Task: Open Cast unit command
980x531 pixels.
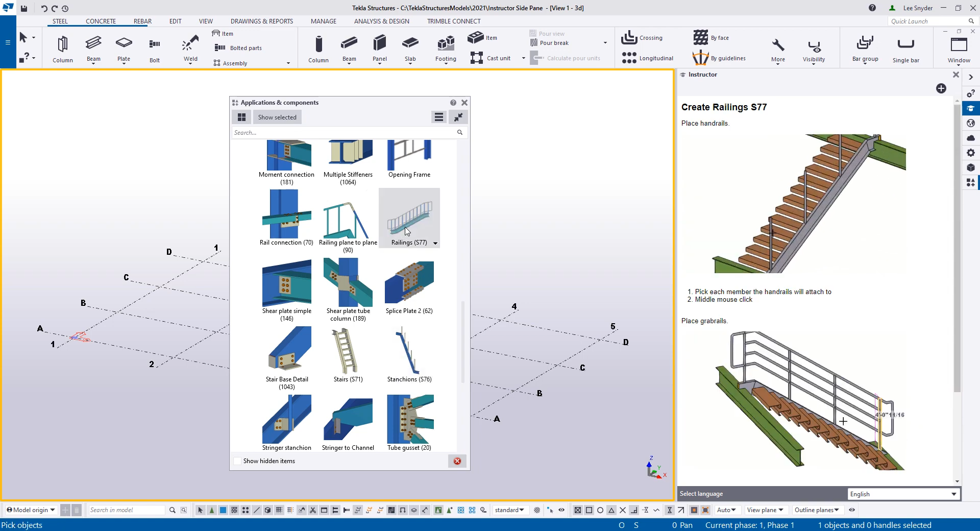Action: [491, 58]
